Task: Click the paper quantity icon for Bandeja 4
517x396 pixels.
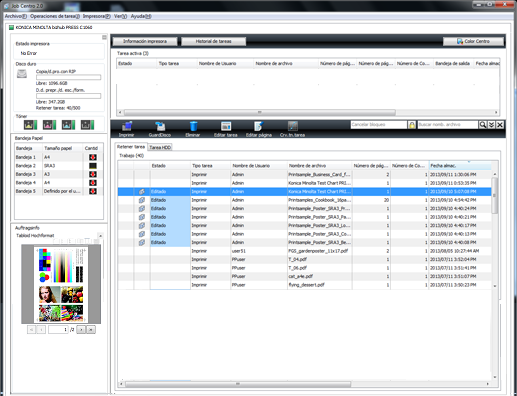Action: click(93, 183)
